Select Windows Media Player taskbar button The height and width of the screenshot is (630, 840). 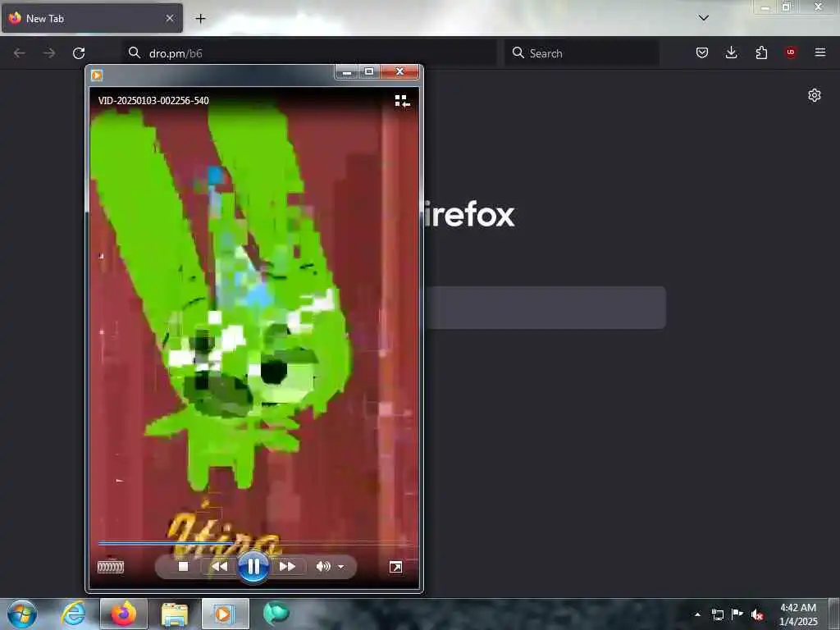coord(225,614)
